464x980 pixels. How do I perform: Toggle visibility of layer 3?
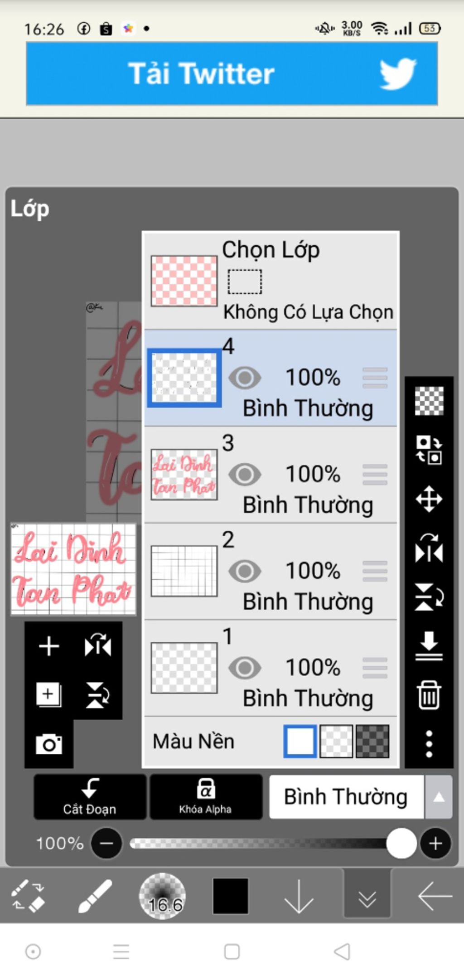245,475
